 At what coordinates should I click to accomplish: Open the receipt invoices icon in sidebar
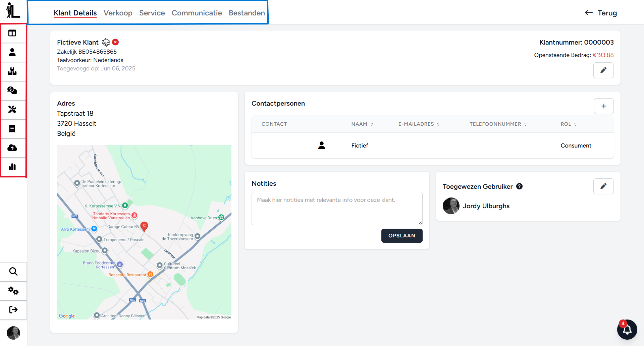[x=12, y=129]
